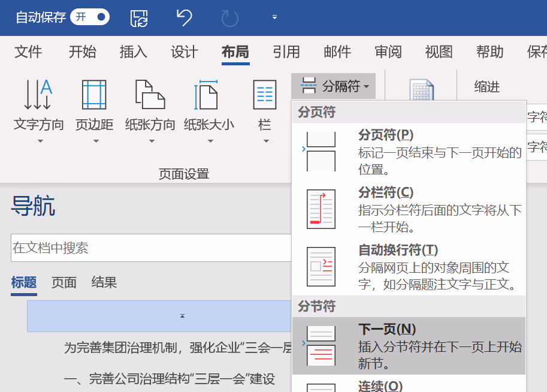Click the Undo arrow icon
The image size is (547, 392).
[184, 17]
